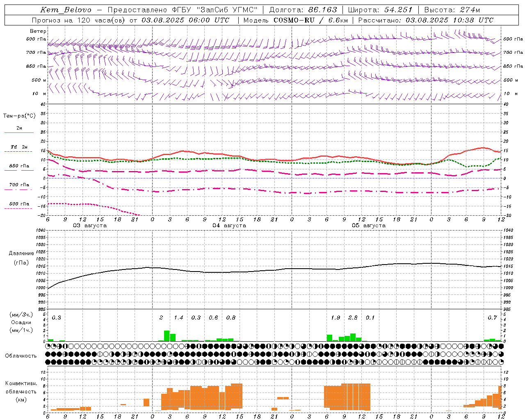Select the precipitation value "0.1"

point(370,317)
